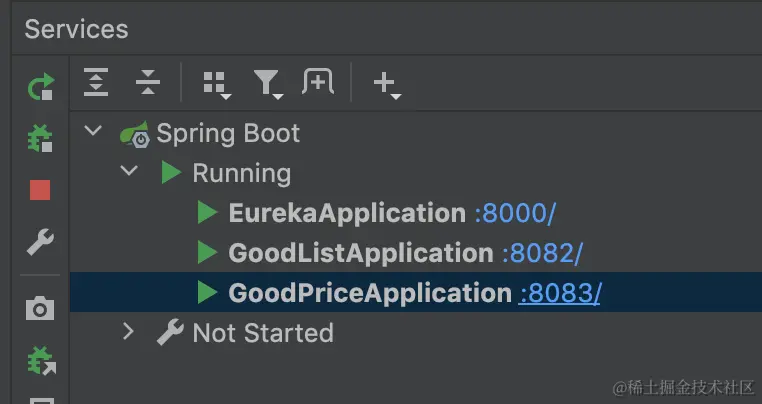The width and height of the screenshot is (762, 404).
Task: Click green run icon beside GoodPriceApplication
Action: point(208,292)
